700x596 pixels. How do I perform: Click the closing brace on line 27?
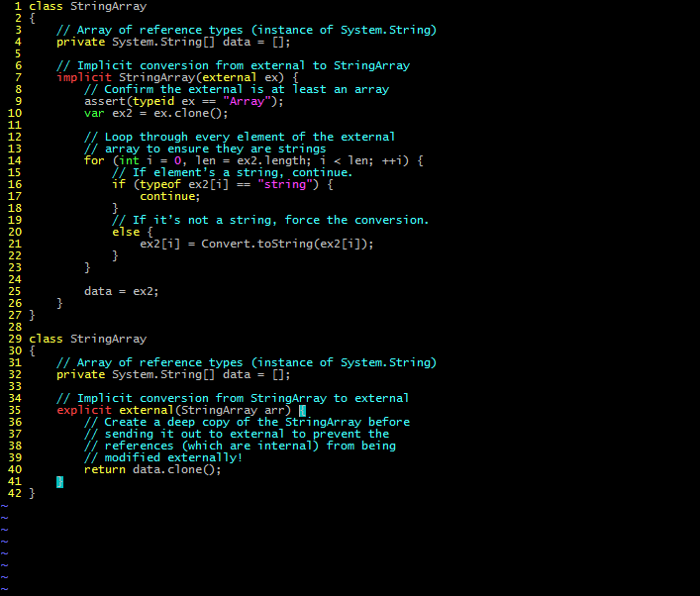[32, 315]
